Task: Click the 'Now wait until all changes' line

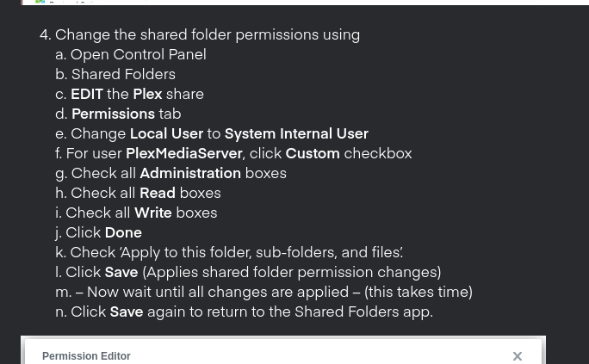Action: 263,293
